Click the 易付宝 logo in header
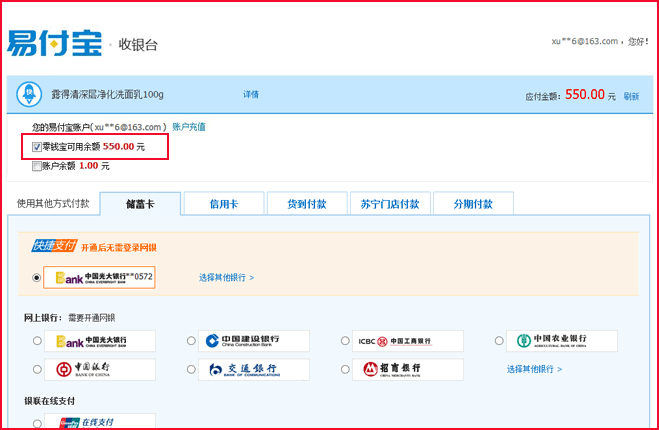 (x=56, y=44)
